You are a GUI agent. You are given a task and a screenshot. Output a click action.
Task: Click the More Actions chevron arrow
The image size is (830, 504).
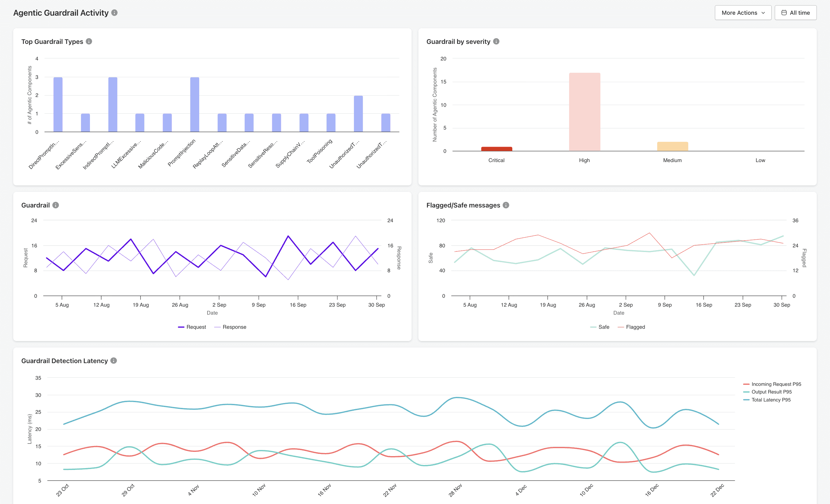pyautogui.click(x=763, y=13)
